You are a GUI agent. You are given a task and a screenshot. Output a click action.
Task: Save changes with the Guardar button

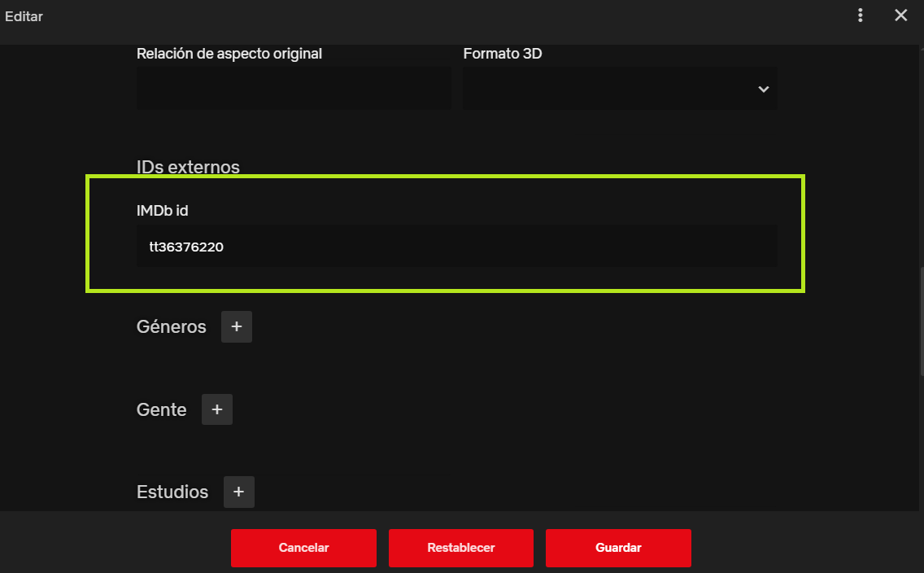point(618,548)
